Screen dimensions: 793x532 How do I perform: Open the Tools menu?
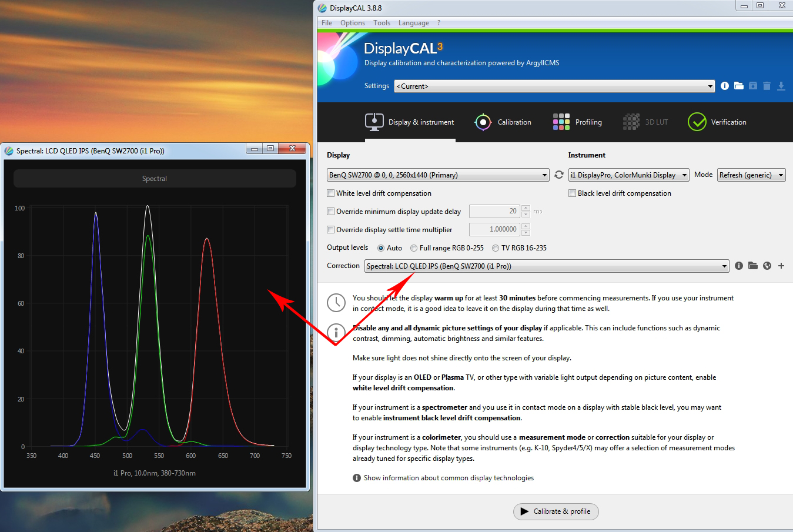tap(382, 23)
